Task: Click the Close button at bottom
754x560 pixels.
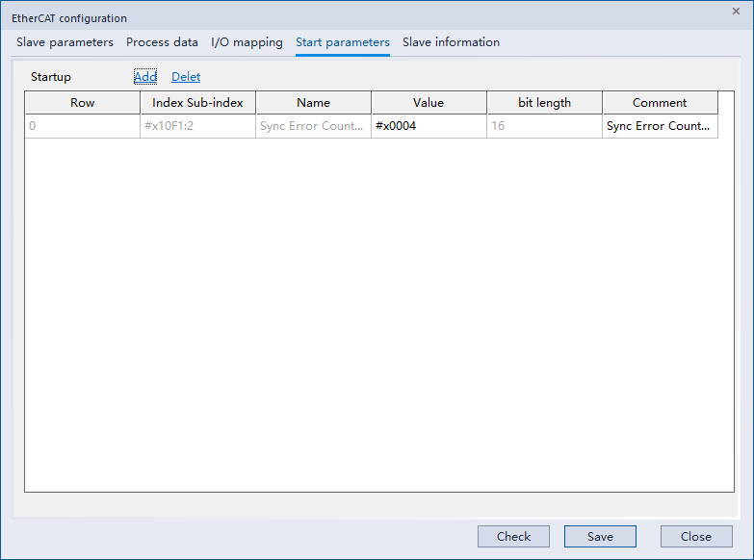Action: coord(695,537)
